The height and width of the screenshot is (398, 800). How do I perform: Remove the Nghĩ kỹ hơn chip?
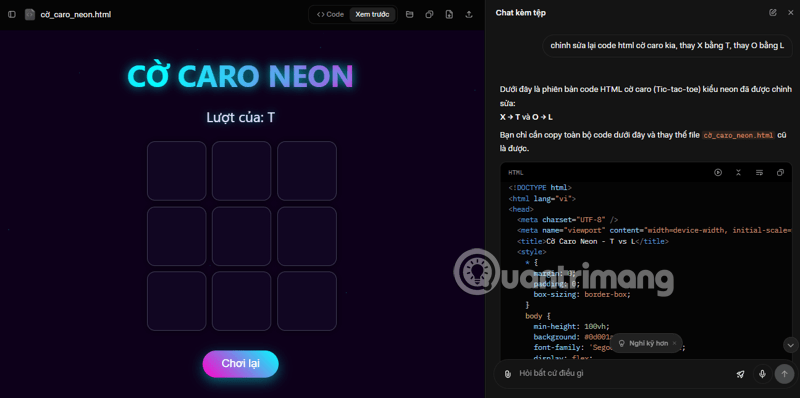(x=674, y=343)
